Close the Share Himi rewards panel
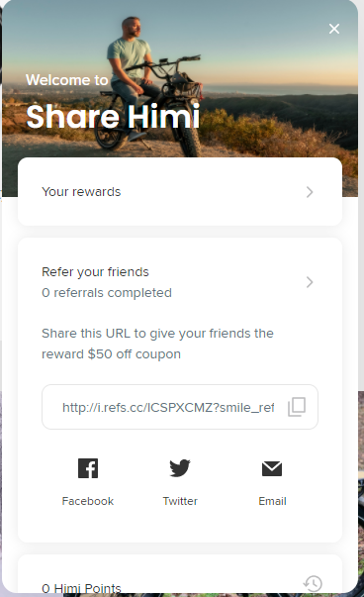Image resolution: width=364 pixels, height=597 pixels. pyautogui.click(x=334, y=29)
